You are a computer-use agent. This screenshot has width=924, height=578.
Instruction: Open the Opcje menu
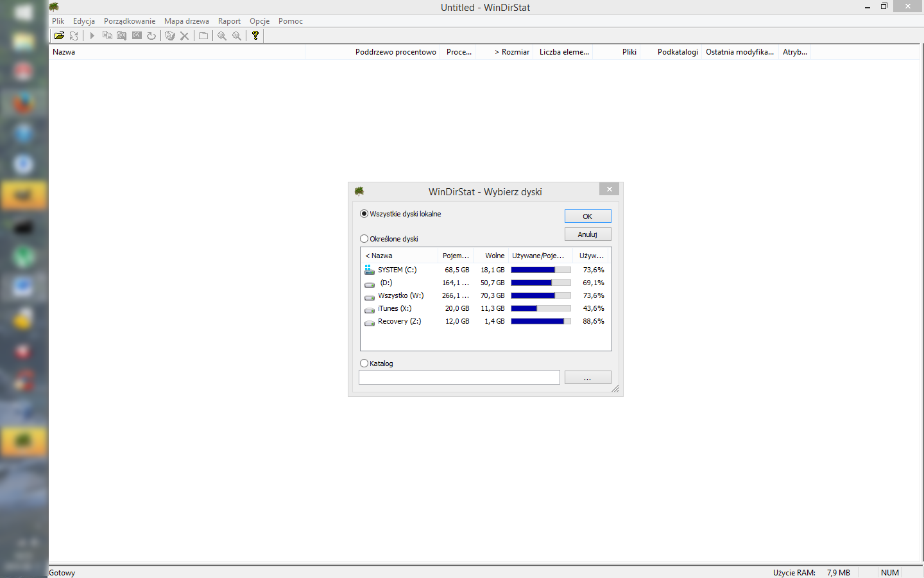click(x=260, y=21)
